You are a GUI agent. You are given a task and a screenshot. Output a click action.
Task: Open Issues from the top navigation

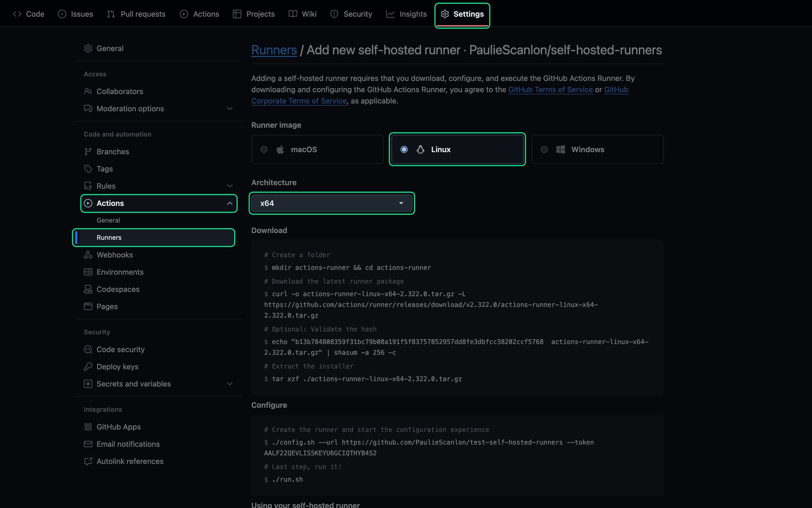pyautogui.click(x=62, y=14)
